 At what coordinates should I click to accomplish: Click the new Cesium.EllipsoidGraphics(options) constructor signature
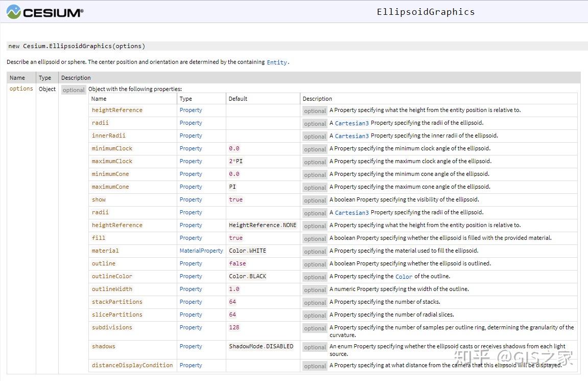77,46
